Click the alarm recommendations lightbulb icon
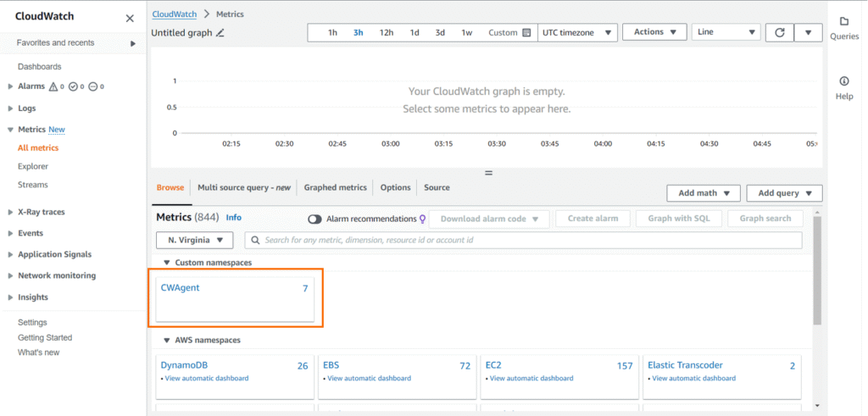The width and height of the screenshot is (868, 416). pos(422,219)
